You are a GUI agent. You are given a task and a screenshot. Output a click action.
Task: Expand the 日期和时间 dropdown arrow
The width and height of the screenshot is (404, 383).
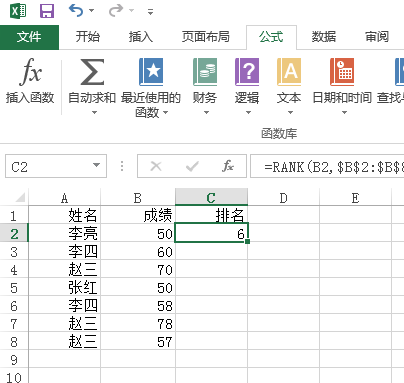(x=344, y=113)
